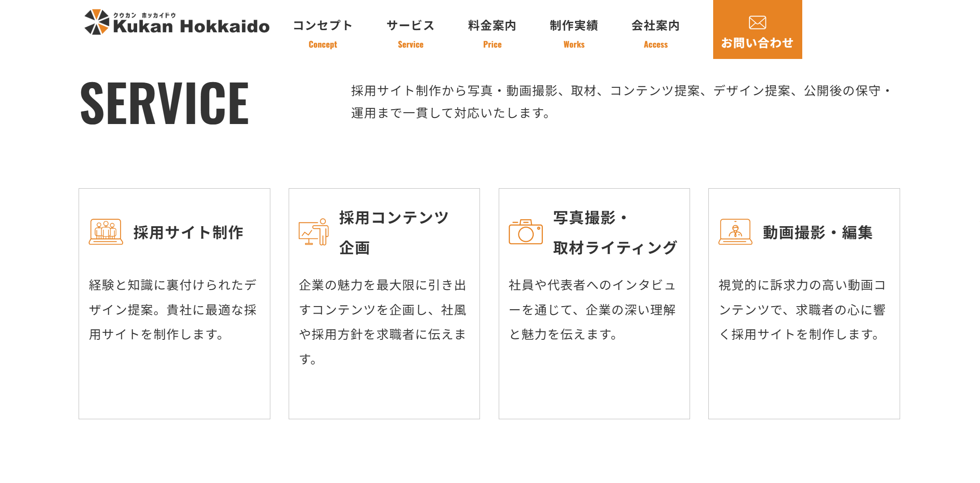Click the 採用サイト制作 card heading
This screenshot has width=980, height=483.
[188, 232]
